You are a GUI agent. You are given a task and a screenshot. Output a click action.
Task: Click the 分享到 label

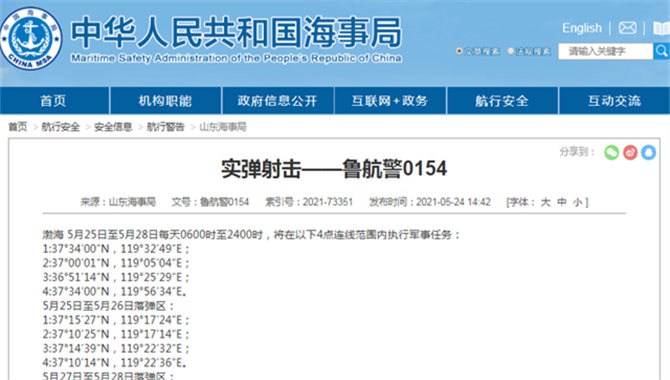point(576,152)
